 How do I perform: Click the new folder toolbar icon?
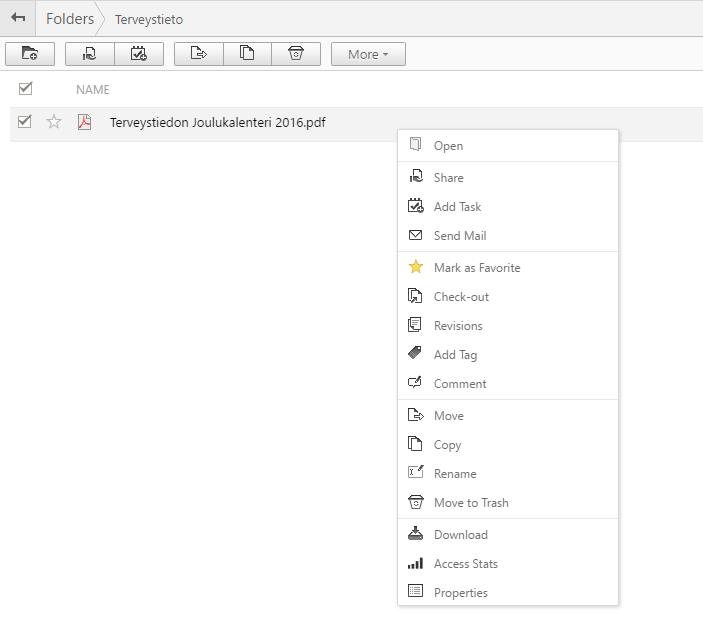30,54
